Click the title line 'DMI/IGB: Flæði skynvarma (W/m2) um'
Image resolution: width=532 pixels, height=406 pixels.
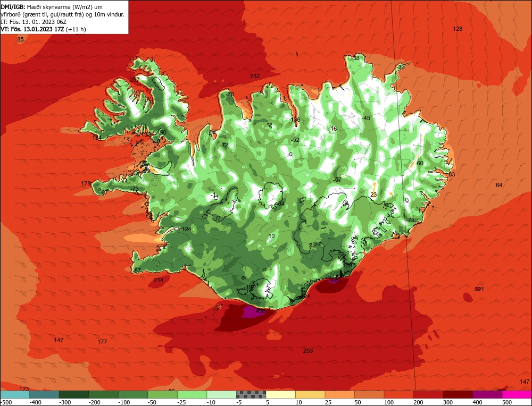[x=52, y=7]
